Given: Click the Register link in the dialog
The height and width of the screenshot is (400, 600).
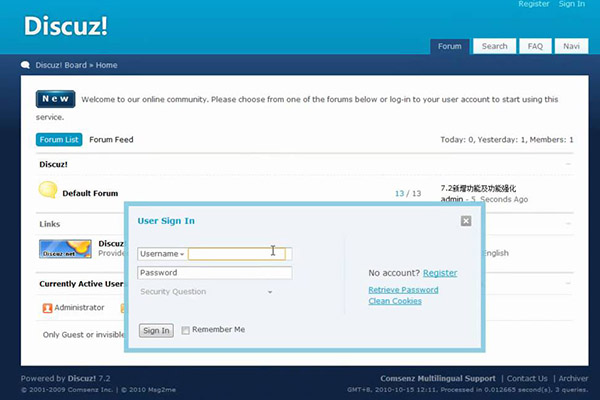Looking at the screenshot, I should coord(440,273).
